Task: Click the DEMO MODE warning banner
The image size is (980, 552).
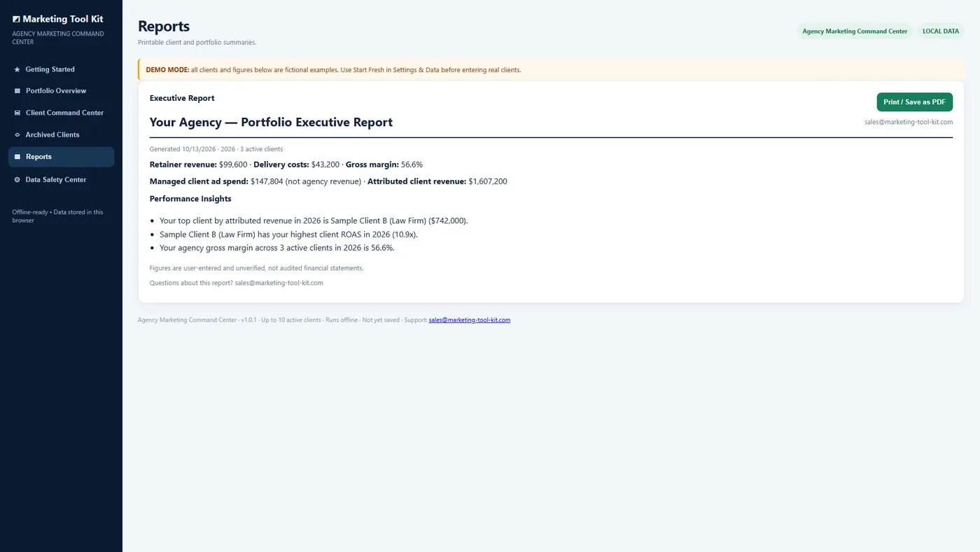Action: pyautogui.click(x=551, y=70)
